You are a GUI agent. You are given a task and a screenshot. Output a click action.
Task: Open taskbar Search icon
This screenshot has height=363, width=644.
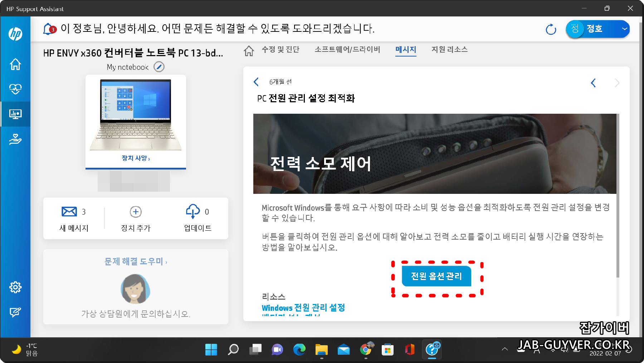point(233,349)
